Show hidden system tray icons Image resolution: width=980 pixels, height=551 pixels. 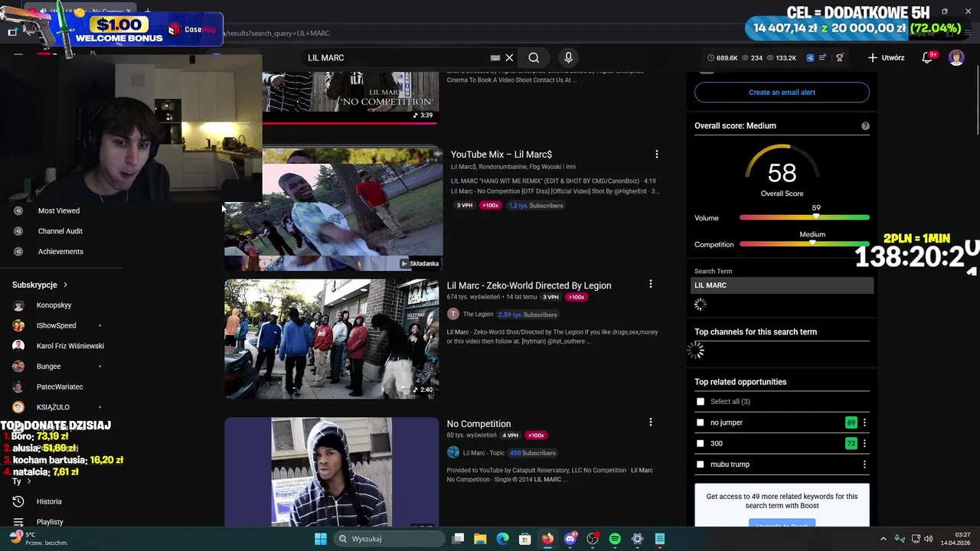pos(883,539)
